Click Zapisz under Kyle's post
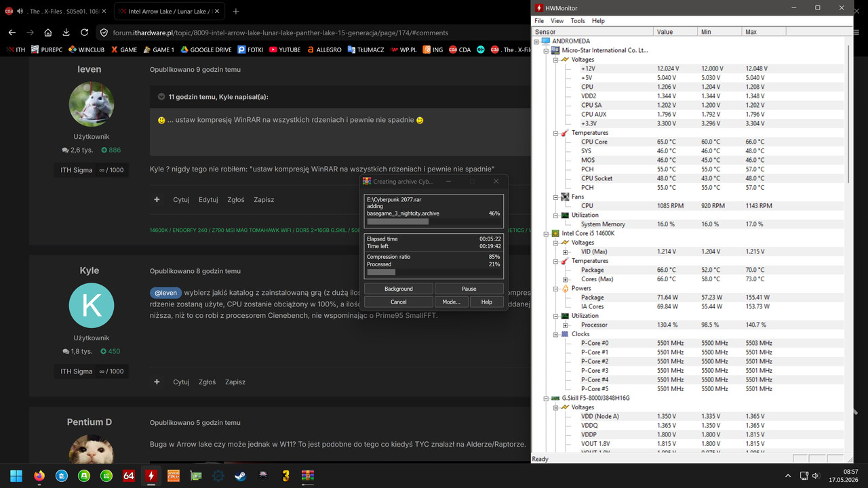The height and width of the screenshot is (488, 868). coord(235,382)
